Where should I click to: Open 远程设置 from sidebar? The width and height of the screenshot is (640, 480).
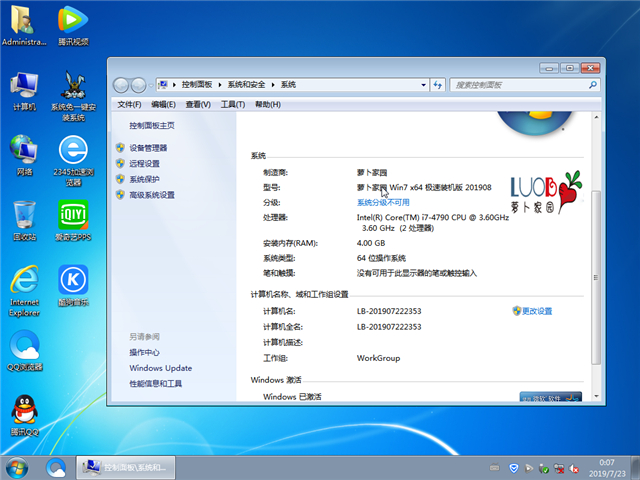coord(144,164)
